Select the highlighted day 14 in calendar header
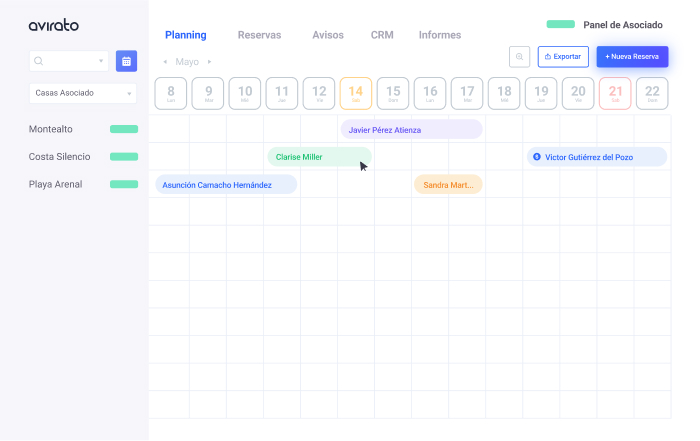This screenshot has height=441, width=700. 356,93
